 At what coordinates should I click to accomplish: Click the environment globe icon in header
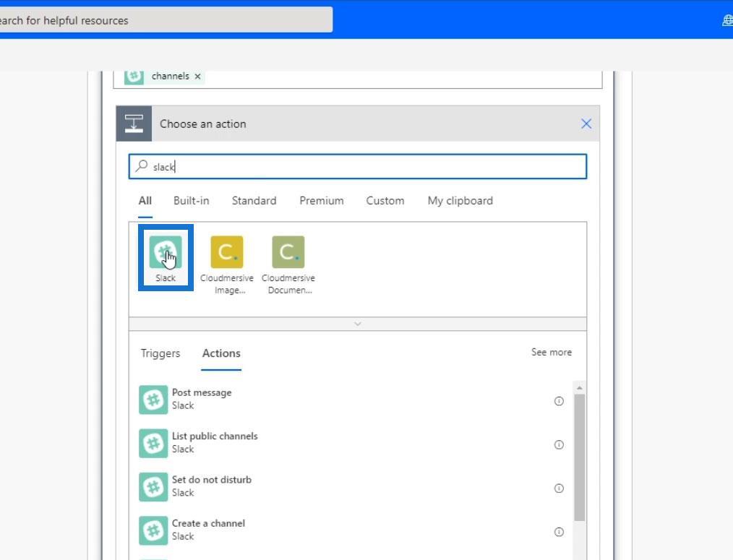click(728, 20)
